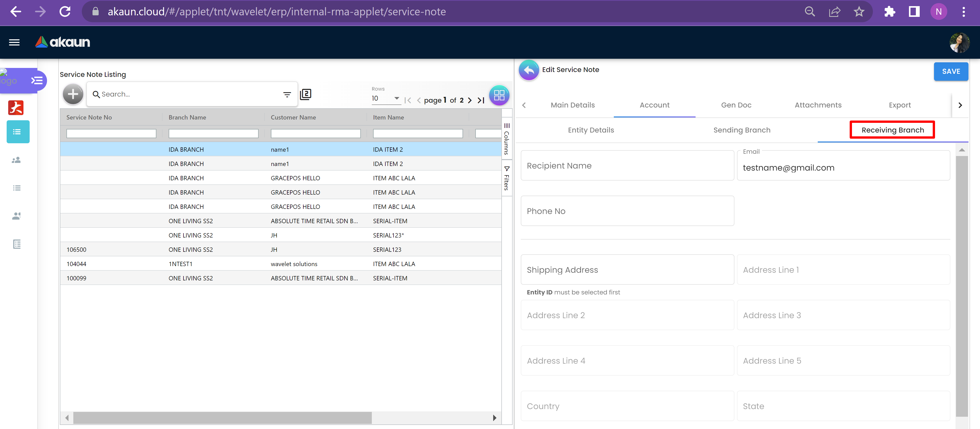This screenshot has width=980, height=429.
Task: Open the search filter options icon
Action: pyautogui.click(x=287, y=94)
